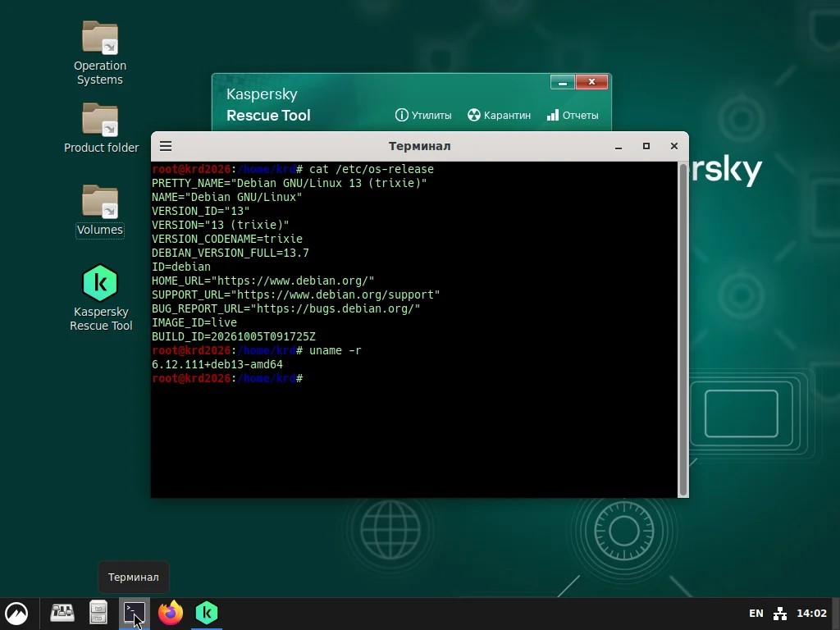The image size is (840, 630).
Task: Click the cat /etc/os-release command line
Action: tap(293, 169)
